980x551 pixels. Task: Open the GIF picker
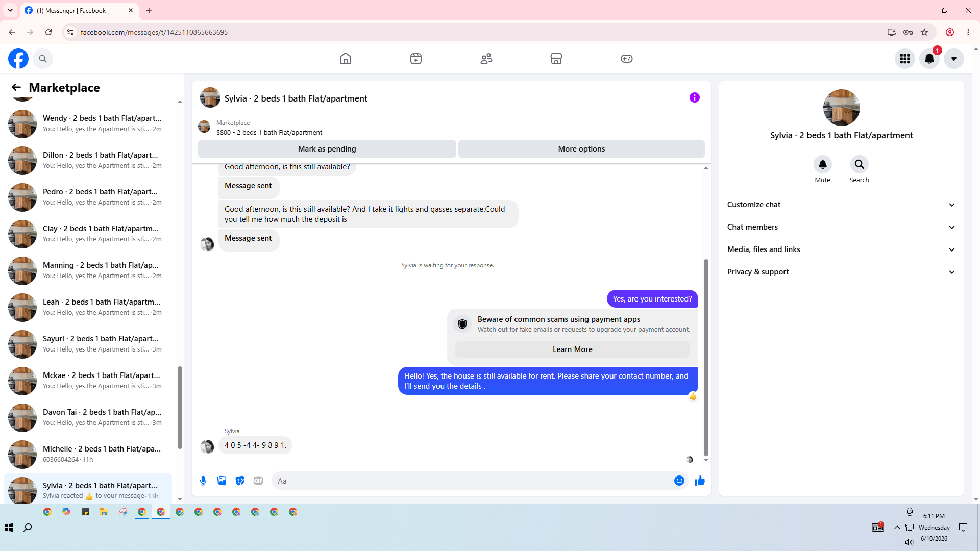click(258, 481)
